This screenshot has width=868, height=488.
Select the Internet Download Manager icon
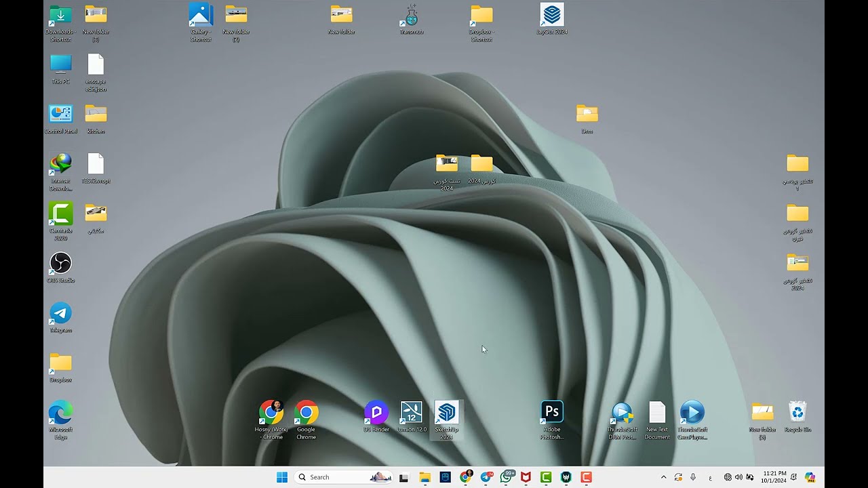coord(60,171)
